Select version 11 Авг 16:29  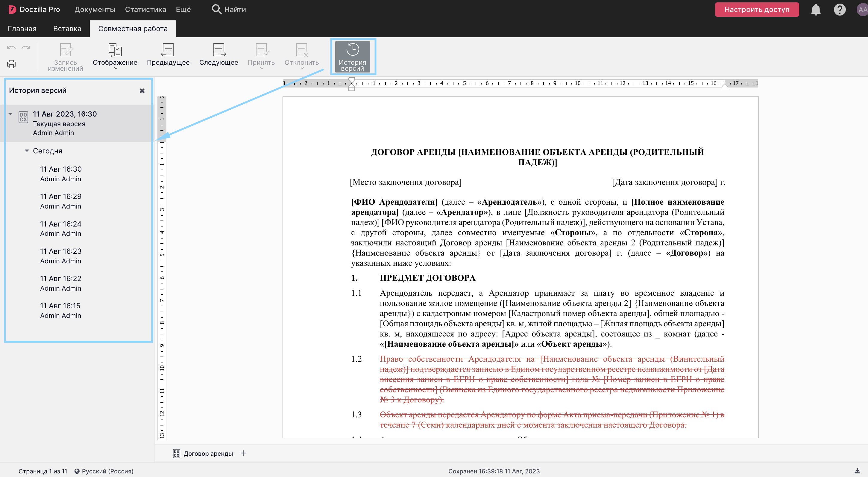(x=61, y=201)
